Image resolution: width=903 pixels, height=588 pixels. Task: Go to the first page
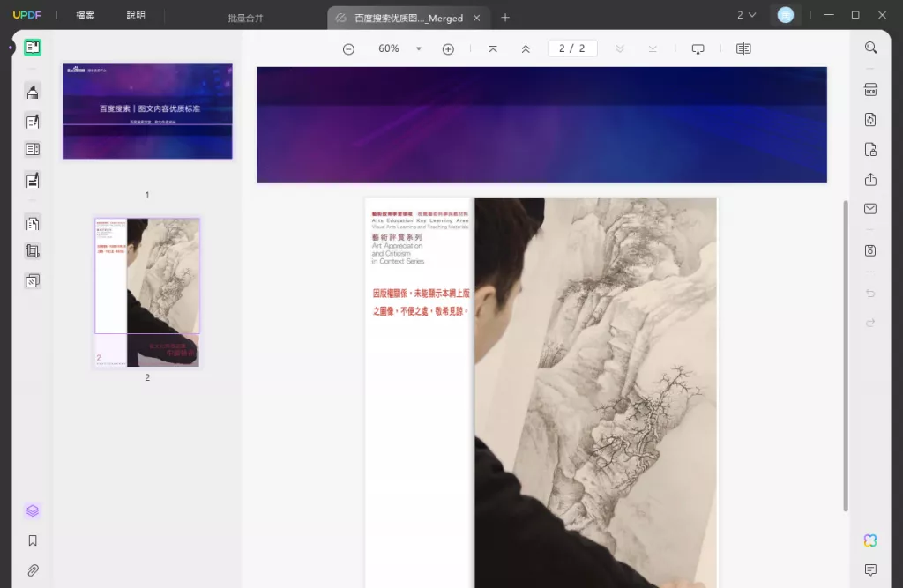493,49
